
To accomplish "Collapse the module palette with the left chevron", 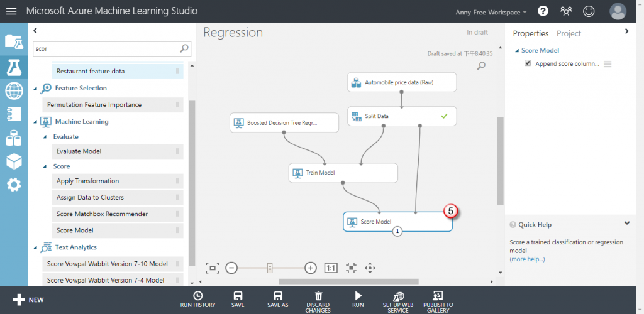I will coord(35,31).
